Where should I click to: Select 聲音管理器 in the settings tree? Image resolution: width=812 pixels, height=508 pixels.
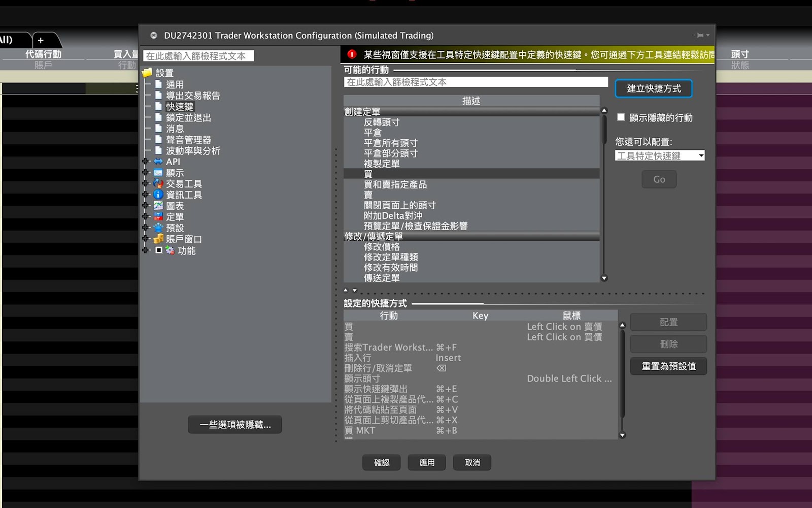188,139
